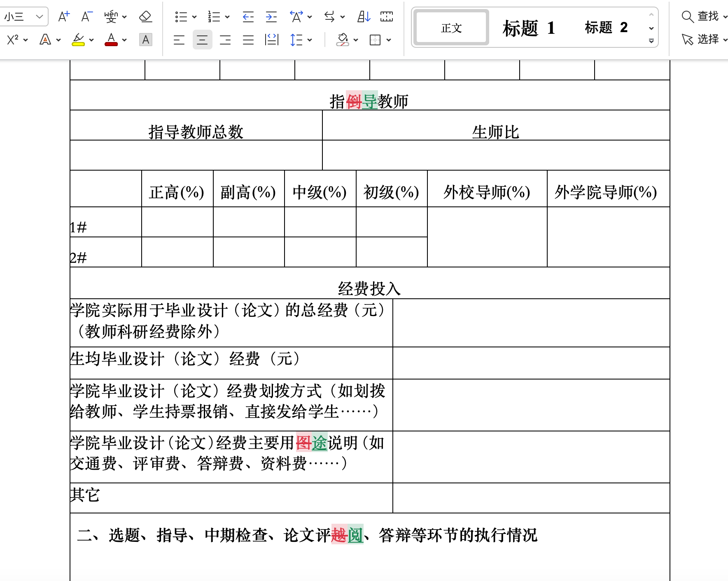Image resolution: width=728 pixels, height=581 pixels.
Task: Apply yellow highlight color
Action: [x=78, y=40]
